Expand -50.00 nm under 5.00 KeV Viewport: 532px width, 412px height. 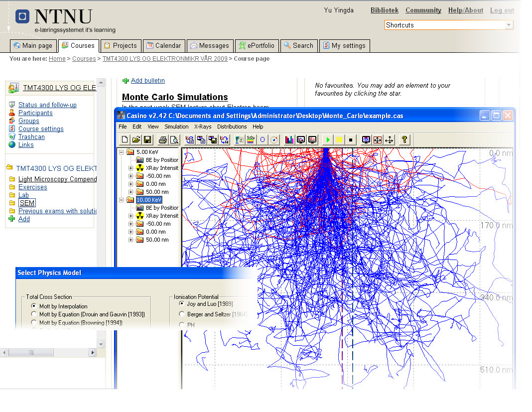pos(131,176)
